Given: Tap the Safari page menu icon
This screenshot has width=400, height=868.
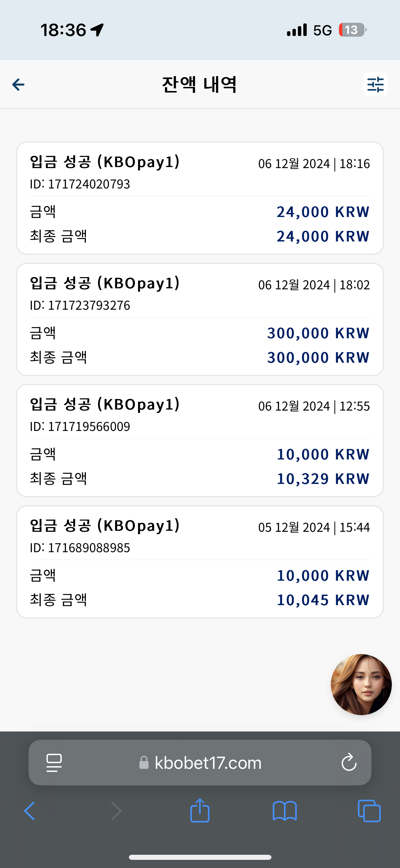Looking at the screenshot, I should point(54,763).
